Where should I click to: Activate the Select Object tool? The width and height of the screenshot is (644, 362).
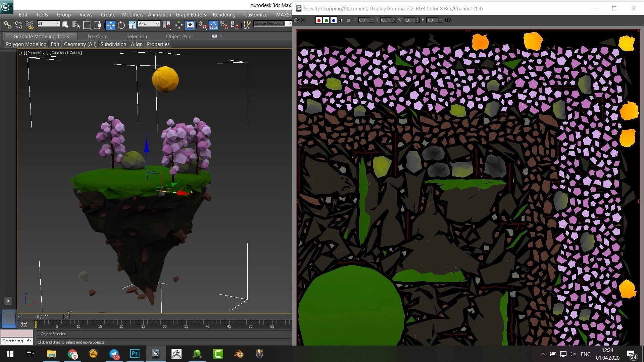click(65, 25)
